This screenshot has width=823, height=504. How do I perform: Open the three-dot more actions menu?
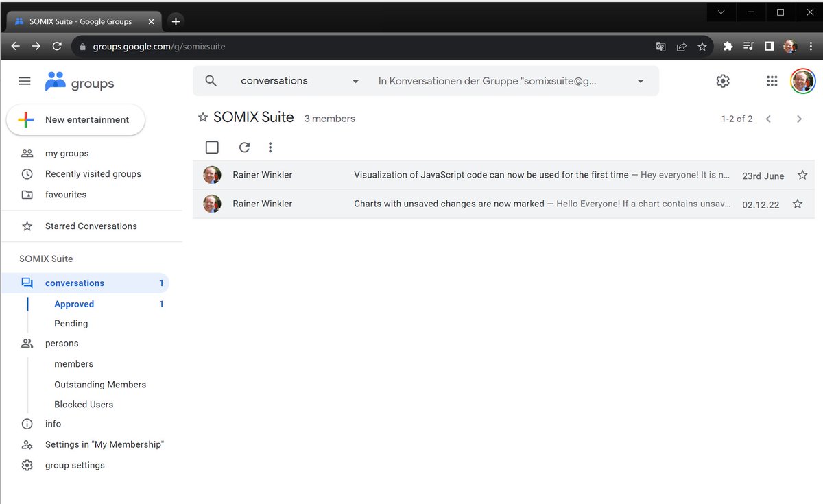[x=270, y=147]
